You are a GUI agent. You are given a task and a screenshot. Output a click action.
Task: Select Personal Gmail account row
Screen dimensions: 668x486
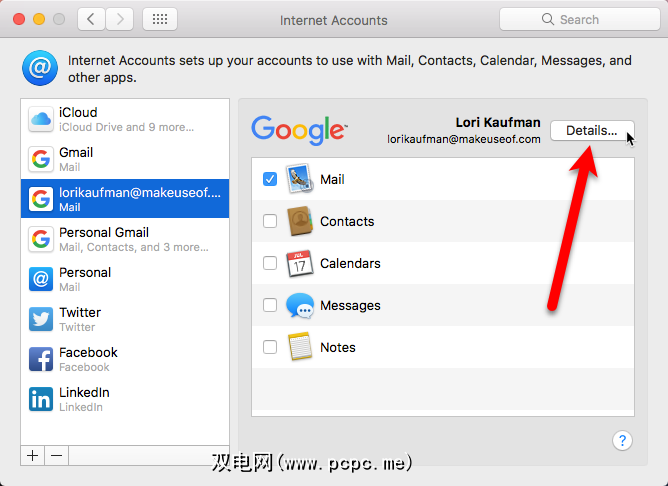click(125, 239)
